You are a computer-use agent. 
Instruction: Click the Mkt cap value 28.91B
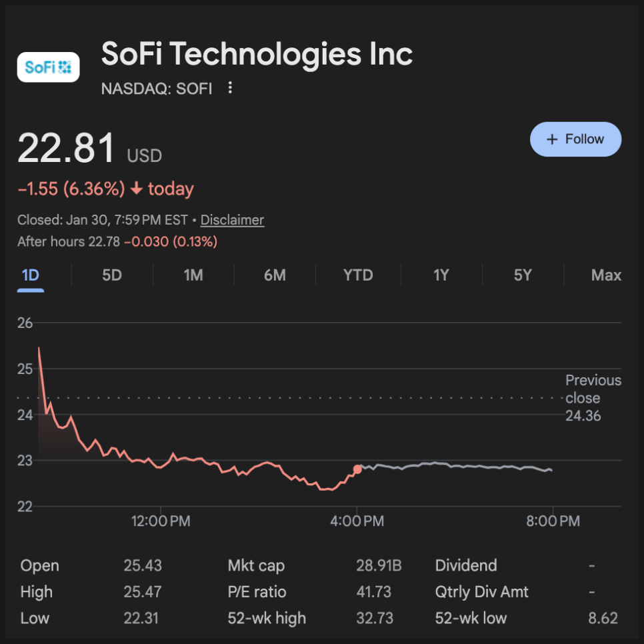pos(379,566)
